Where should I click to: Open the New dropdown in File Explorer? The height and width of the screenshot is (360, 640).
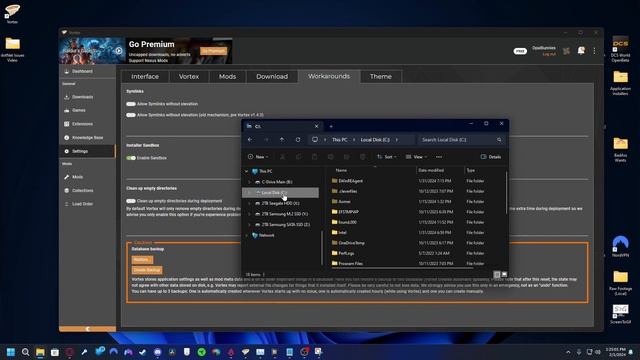[258, 157]
